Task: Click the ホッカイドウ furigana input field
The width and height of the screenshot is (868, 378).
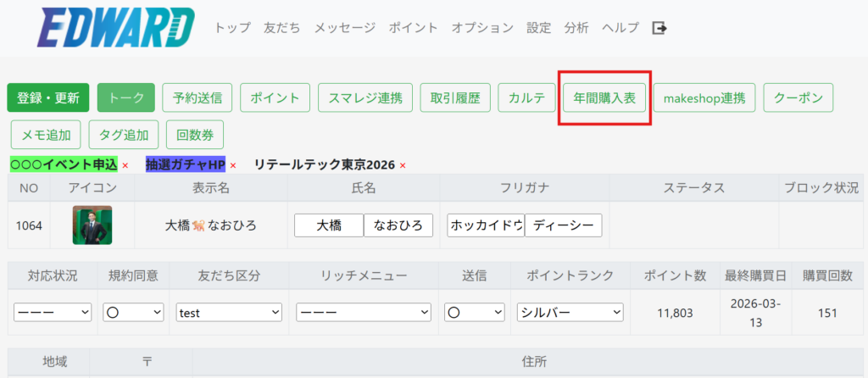Action: [486, 225]
